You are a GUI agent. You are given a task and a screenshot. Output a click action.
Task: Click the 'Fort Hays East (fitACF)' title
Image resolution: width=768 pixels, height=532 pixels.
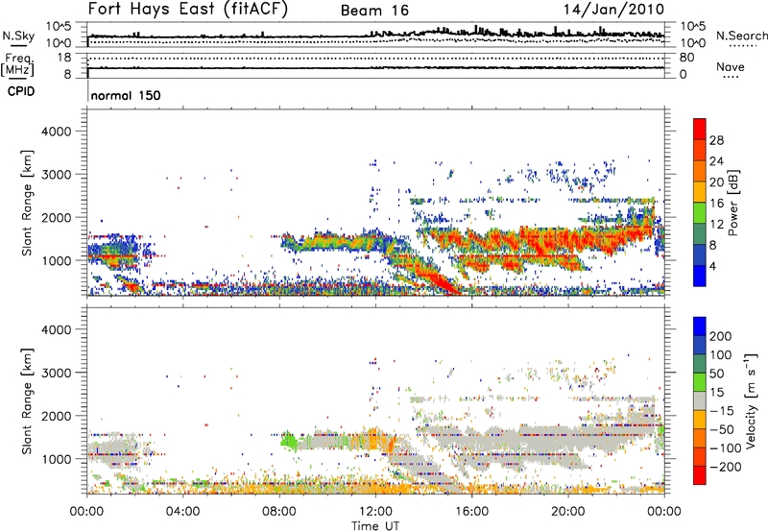tap(188, 9)
